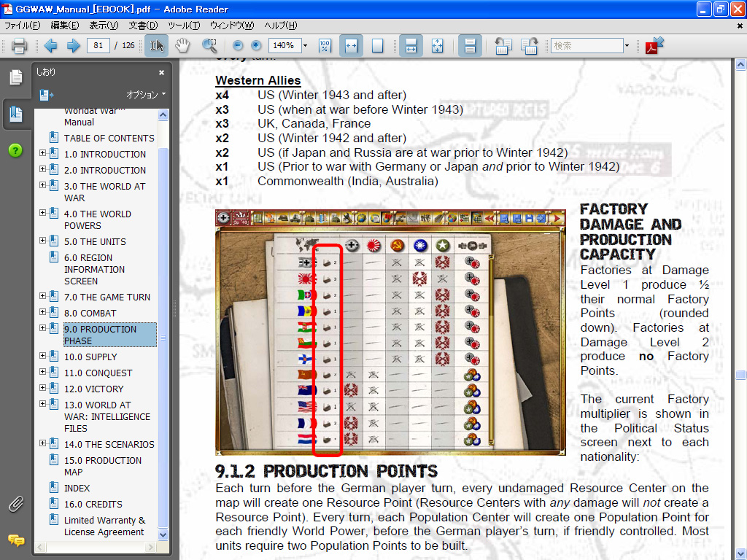This screenshot has height=560, width=747.
Task: Open the Attachments paperclip panel
Action: pos(16,504)
